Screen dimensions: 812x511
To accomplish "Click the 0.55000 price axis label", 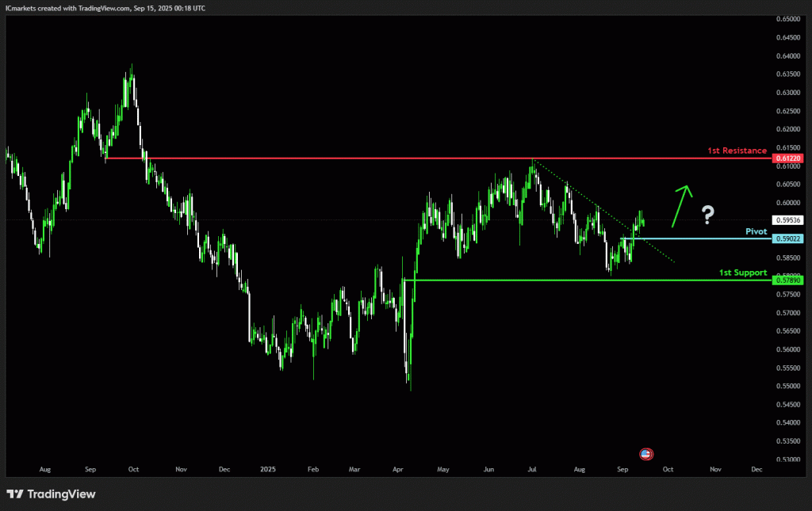I will pyautogui.click(x=787, y=387).
